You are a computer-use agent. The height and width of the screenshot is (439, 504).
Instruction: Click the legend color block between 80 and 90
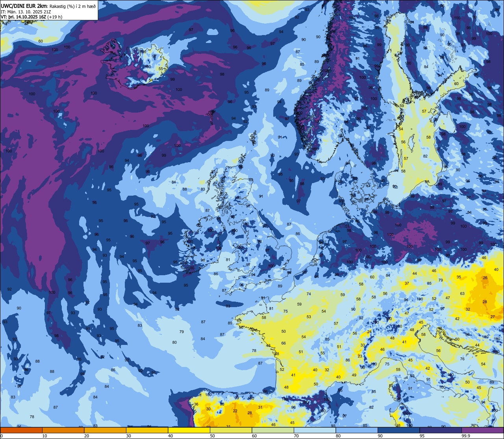pos(357,430)
